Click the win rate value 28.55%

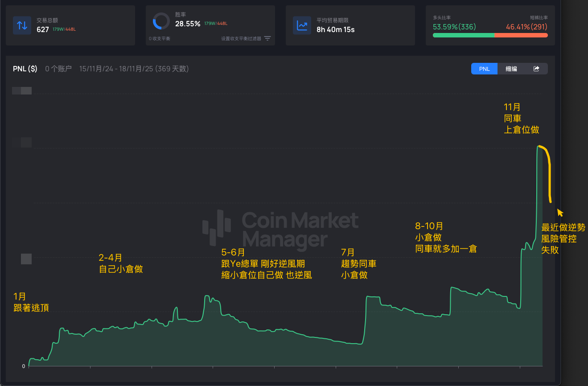188,24
